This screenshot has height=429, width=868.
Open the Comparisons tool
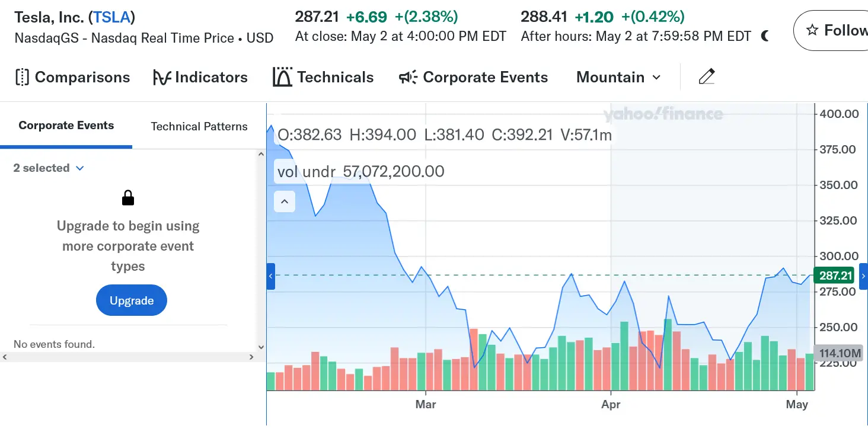pyautogui.click(x=72, y=77)
